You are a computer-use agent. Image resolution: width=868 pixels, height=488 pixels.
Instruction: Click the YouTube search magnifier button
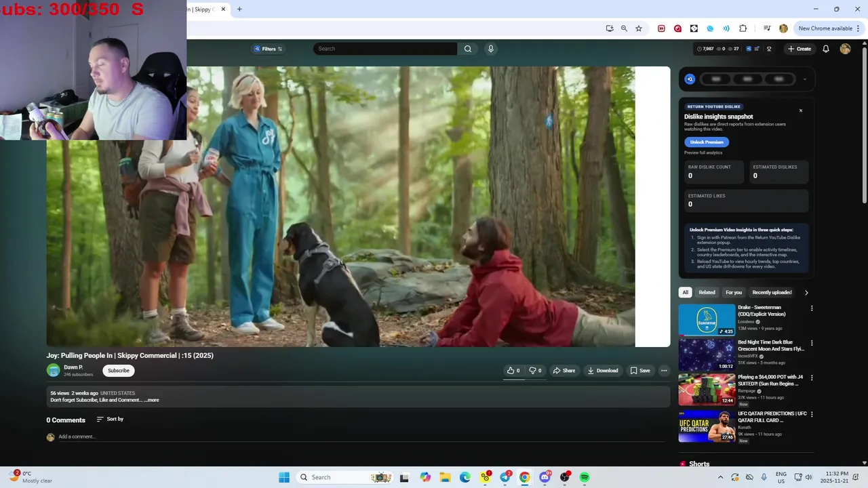pyautogui.click(x=467, y=49)
